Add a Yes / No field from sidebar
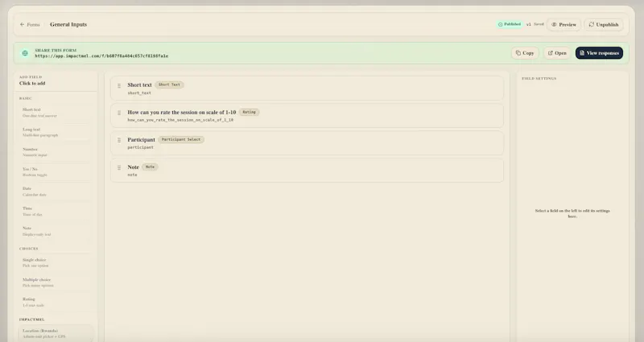 tap(55, 171)
